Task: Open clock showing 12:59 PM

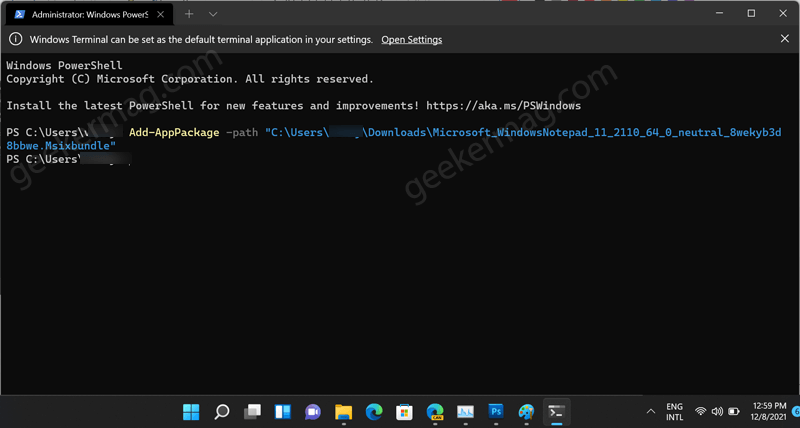Action: click(x=769, y=411)
